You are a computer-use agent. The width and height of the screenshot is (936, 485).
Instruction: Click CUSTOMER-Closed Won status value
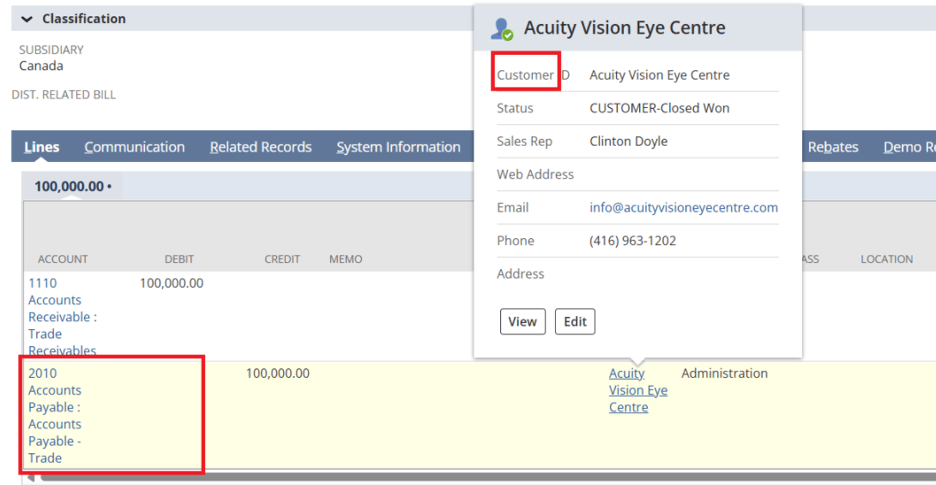pos(660,109)
